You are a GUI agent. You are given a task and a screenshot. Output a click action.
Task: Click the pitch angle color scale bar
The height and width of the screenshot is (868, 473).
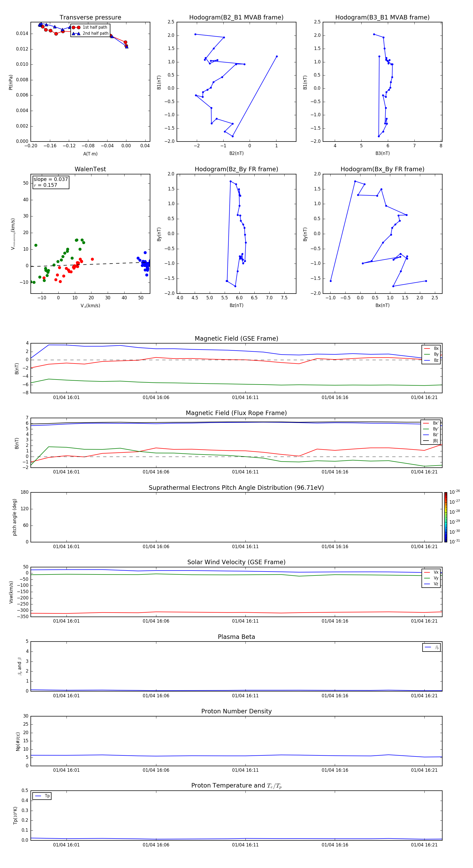(x=446, y=517)
